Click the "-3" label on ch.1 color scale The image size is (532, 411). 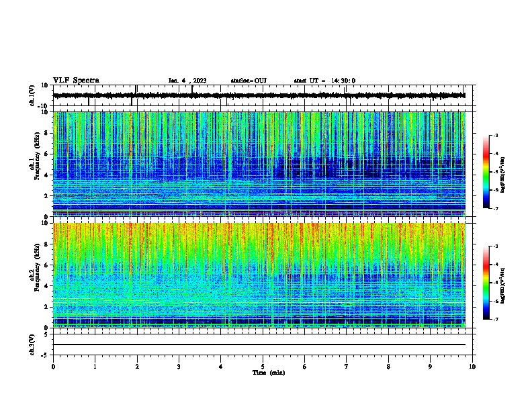pos(495,135)
